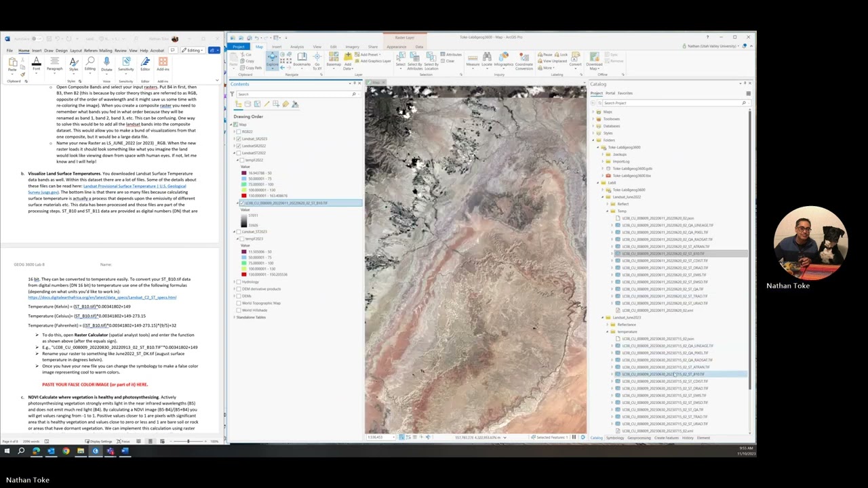The image size is (868, 488).
Task: Expand RGB22 layer in Contents
Action: click(x=234, y=131)
